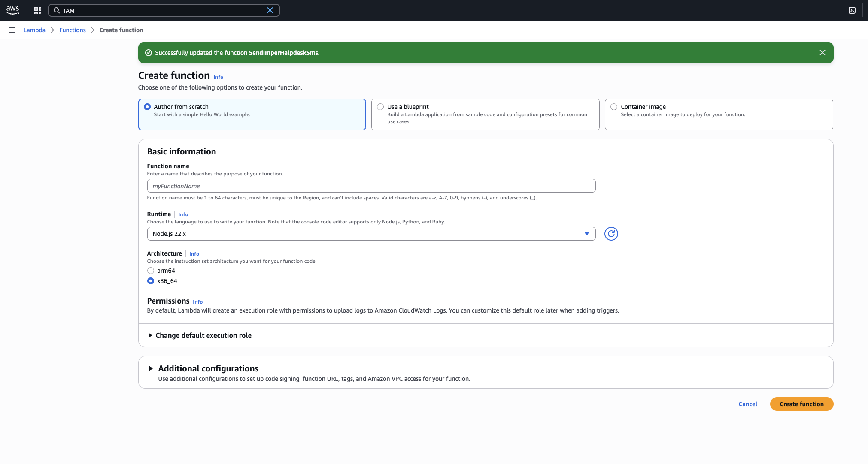The height and width of the screenshot is (464, 868).
Task: Click the Create function breadcrumb text
Action: click(121, 30)
